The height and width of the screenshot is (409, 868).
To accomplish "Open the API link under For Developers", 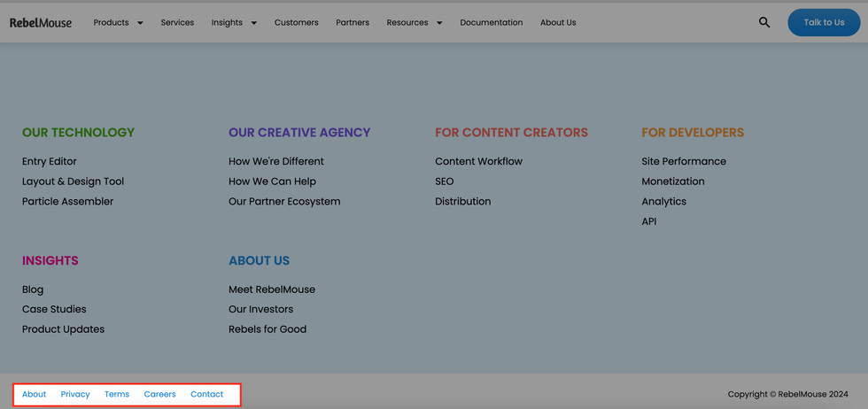I will 648,221.
